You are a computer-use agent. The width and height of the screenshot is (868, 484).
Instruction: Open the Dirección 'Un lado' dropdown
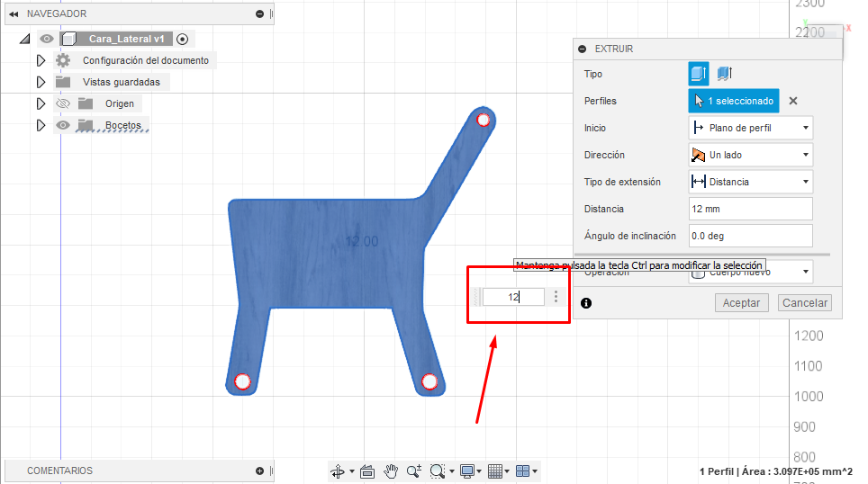coord(751,155)
